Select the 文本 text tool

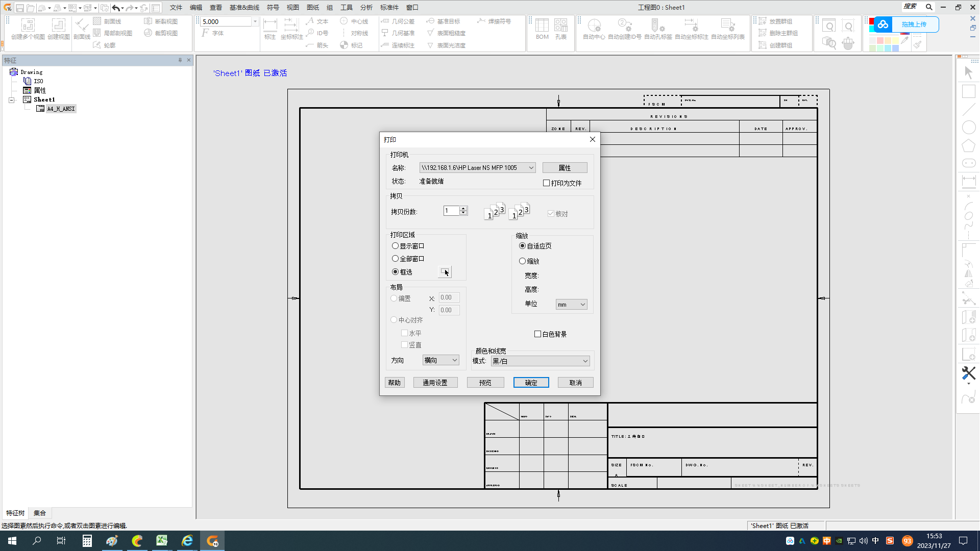(317, 21)
